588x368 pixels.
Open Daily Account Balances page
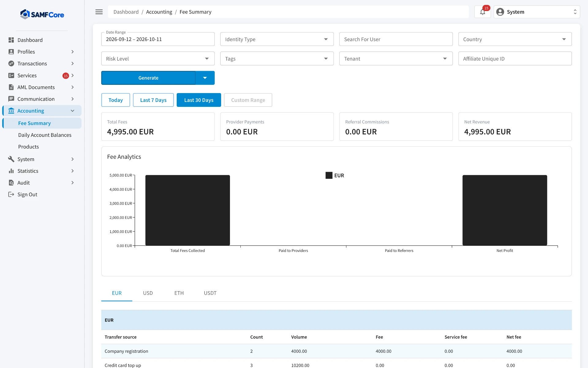coord(45,135)
